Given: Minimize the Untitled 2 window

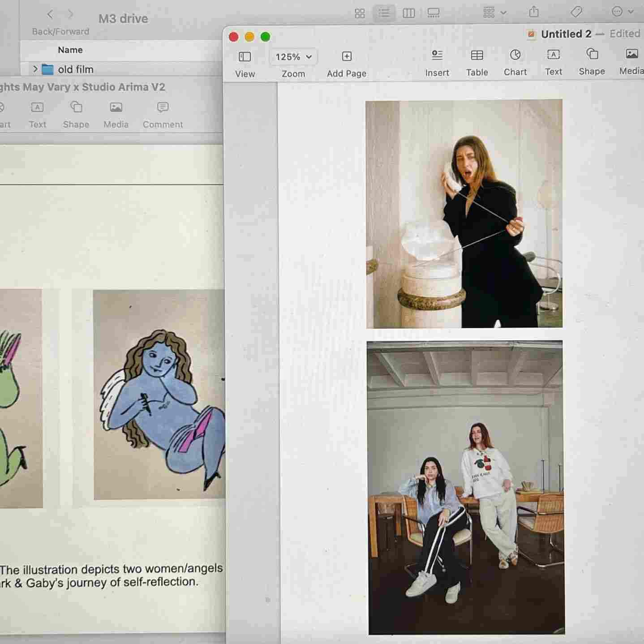Looking at the screenshot, I should [249, 37].
